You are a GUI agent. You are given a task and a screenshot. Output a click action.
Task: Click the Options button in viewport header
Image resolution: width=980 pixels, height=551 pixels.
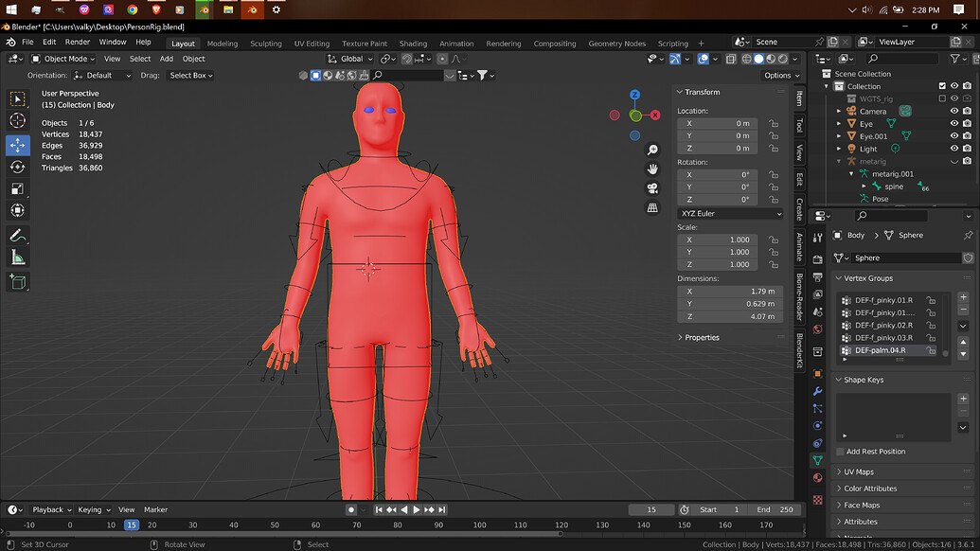pyautogui.click(x=781, y=76)
